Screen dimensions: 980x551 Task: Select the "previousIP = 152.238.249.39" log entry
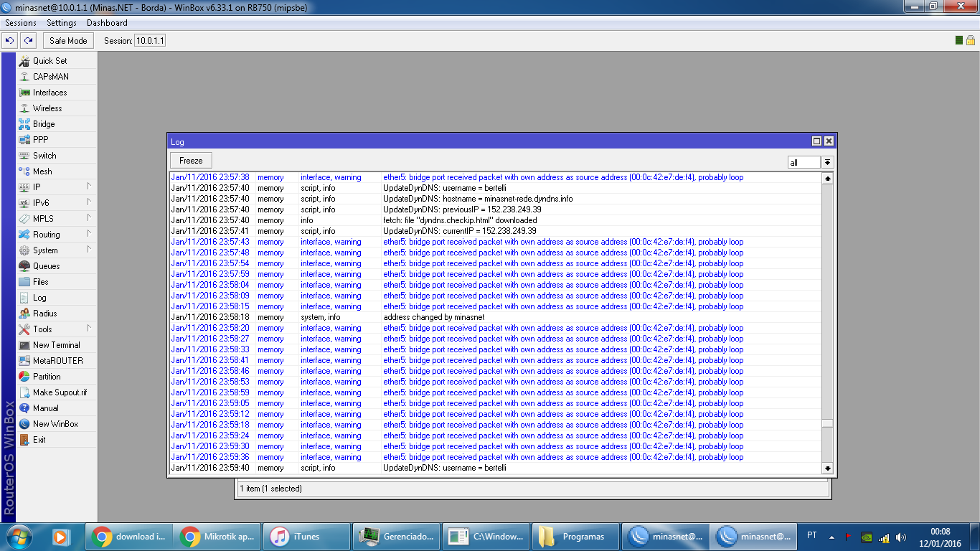click(495, 209)
